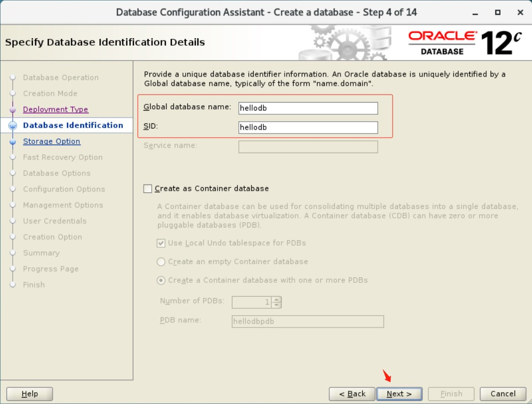Increase the Number of PDBs spinner
This screenshot has width=532, height=404.
[277, 299]
